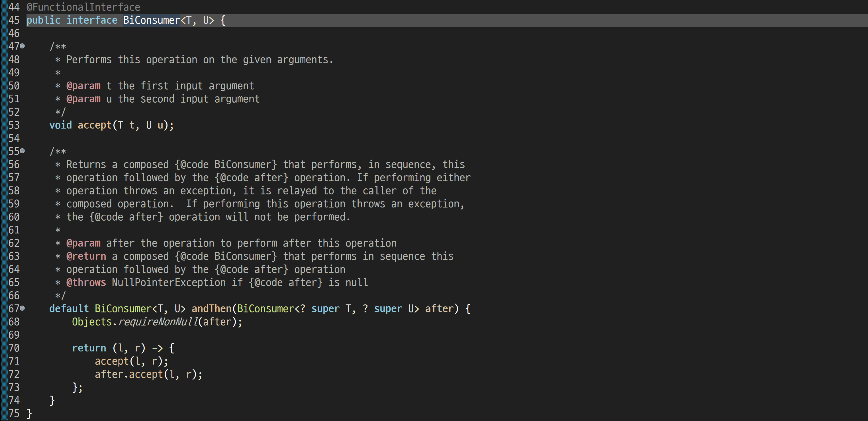Collapse the Javadoc comment at line 55
The image size is (868, 421).
point(22,151)
